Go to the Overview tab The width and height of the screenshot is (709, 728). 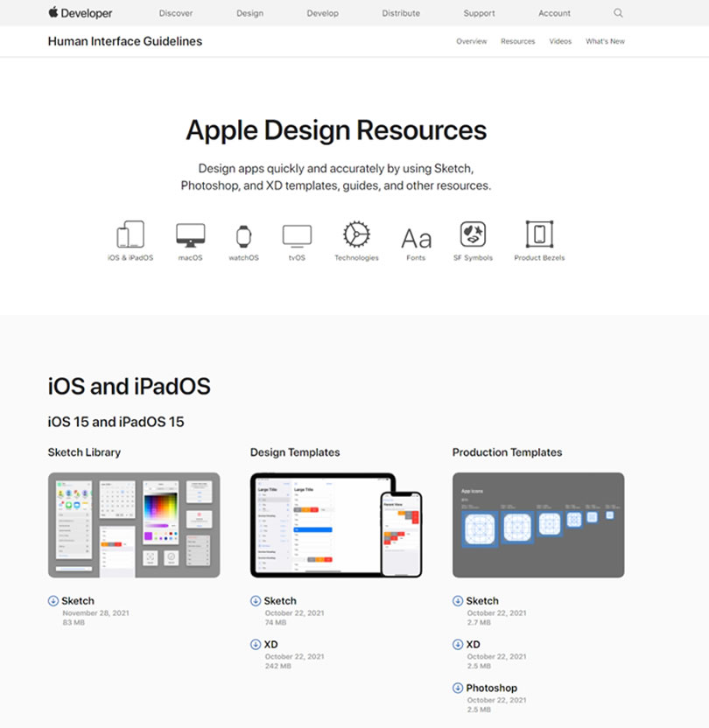coord(472,41)
